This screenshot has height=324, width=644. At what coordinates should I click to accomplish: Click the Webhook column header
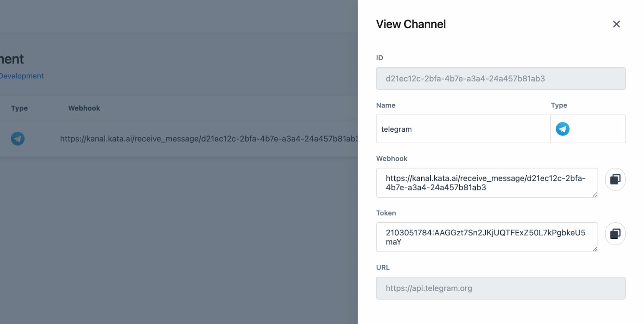coord(84,108)
